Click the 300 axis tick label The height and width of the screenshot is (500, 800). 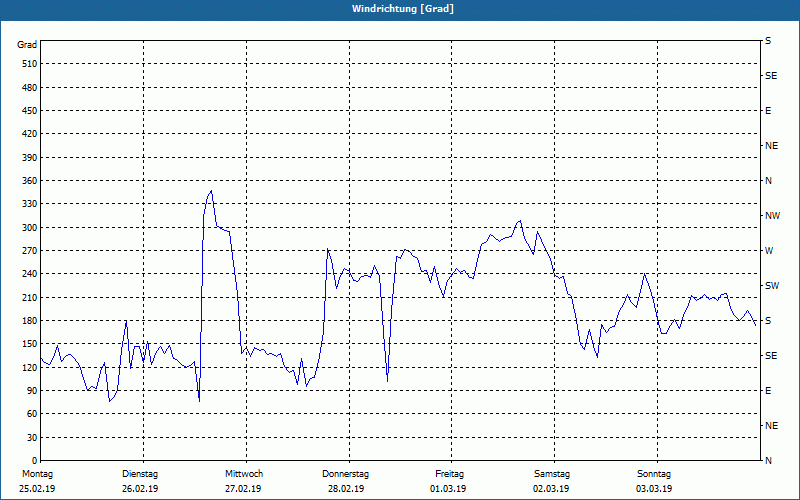(29, 228)
